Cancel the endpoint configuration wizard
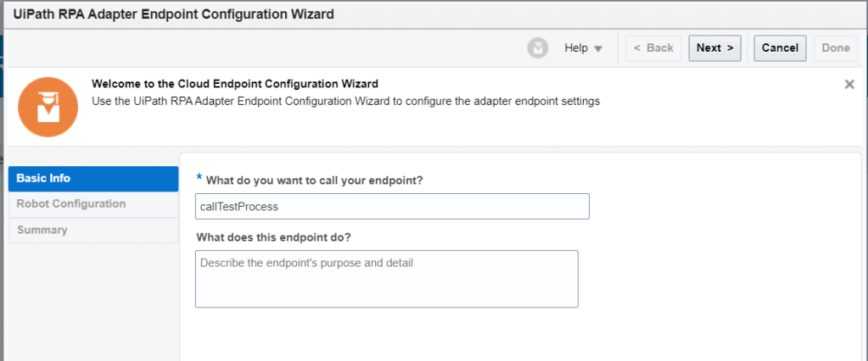Image resolution: width=868 pixels, height=361 pixels. pyautogui.click(x=780, y=48)
